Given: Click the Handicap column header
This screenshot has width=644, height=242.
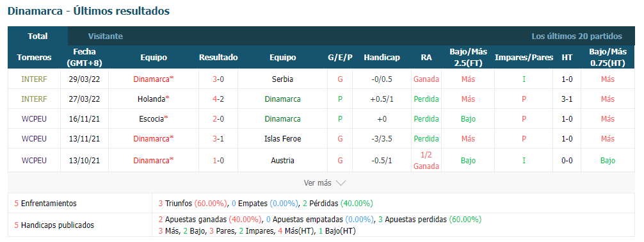Looking at the screenshot, I should [382, 58].
